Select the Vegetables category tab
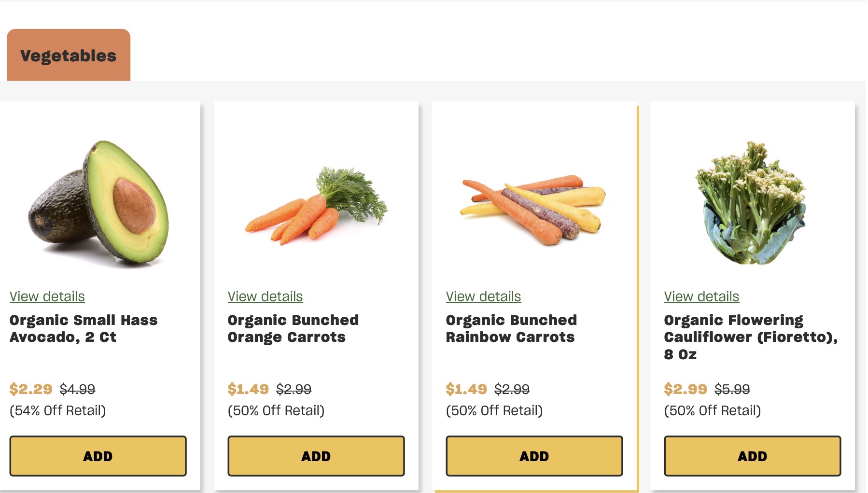Viewport: 868px width, 493px height. (x=68, y=56)
